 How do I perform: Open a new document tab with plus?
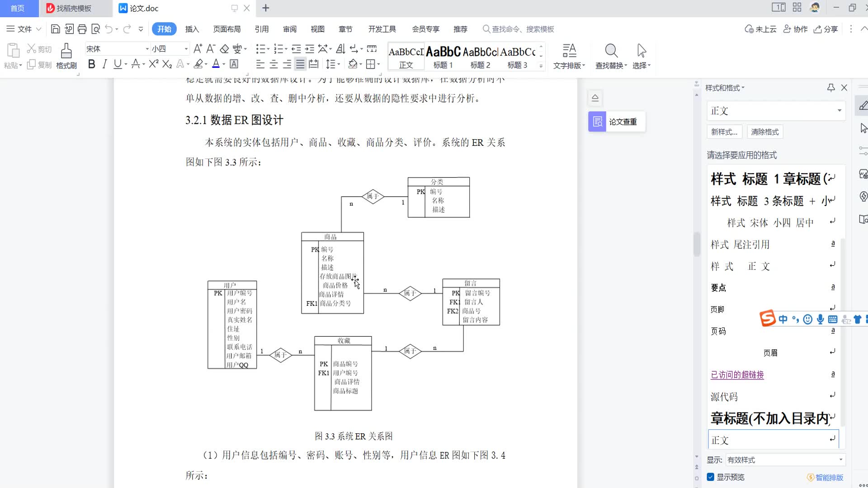pyautogui.click(x=266, y=8)
